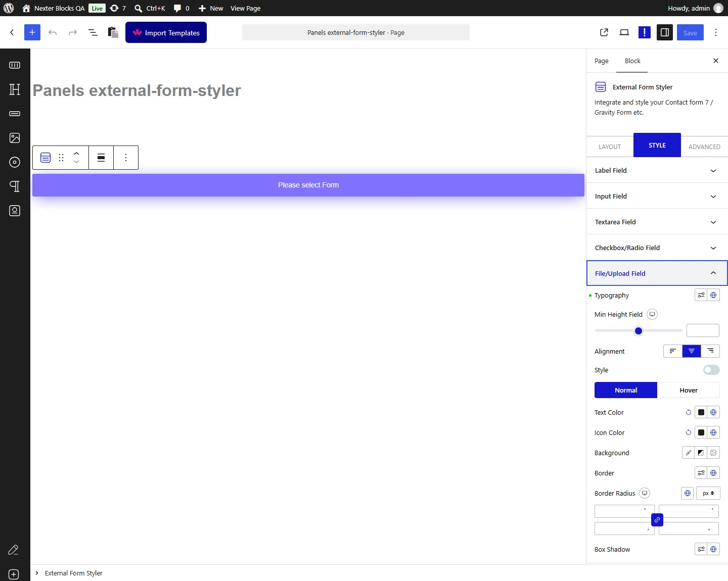Image resolution: width=728 pixels, height=581 pixels.
Task: Choose global Typography globe icon
Action: coord(713,295)
